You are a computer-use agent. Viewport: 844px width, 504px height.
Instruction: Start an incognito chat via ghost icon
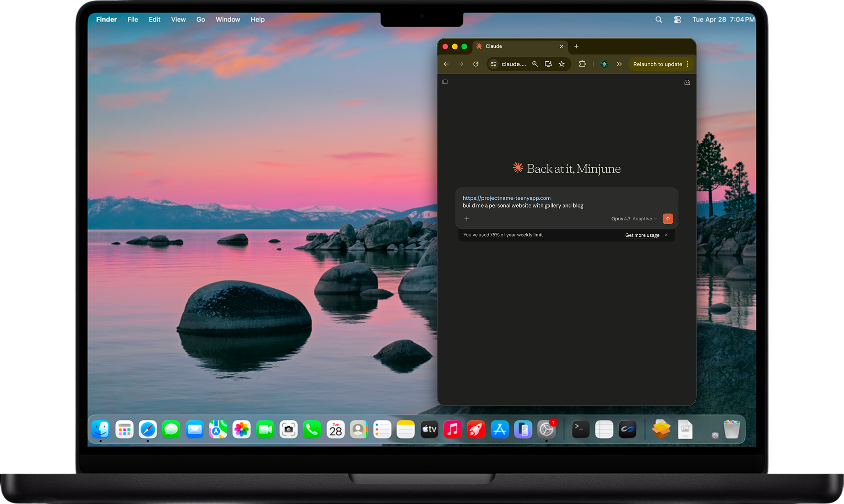(x=687, y=83)
